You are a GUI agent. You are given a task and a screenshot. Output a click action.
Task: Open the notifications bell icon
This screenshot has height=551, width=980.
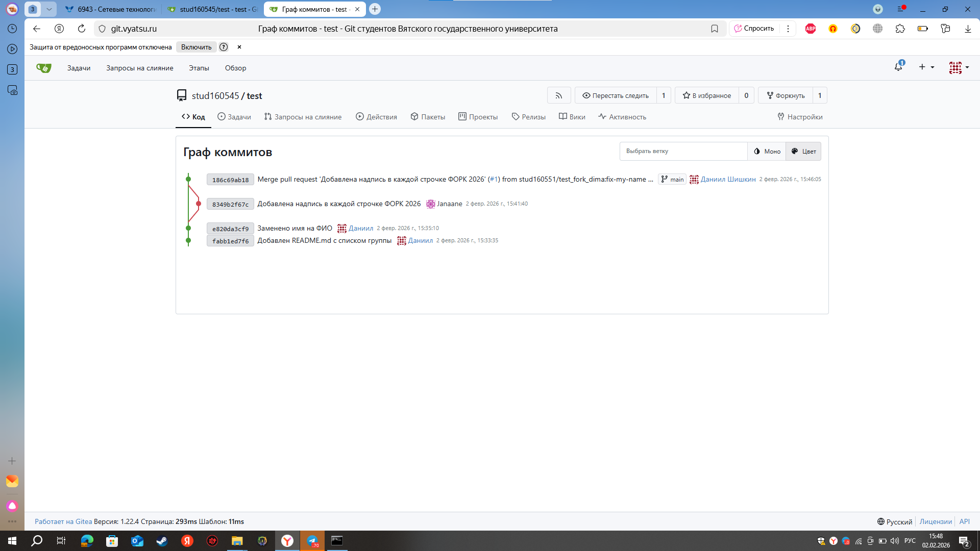pyautogui.click(x=898, y=67)
